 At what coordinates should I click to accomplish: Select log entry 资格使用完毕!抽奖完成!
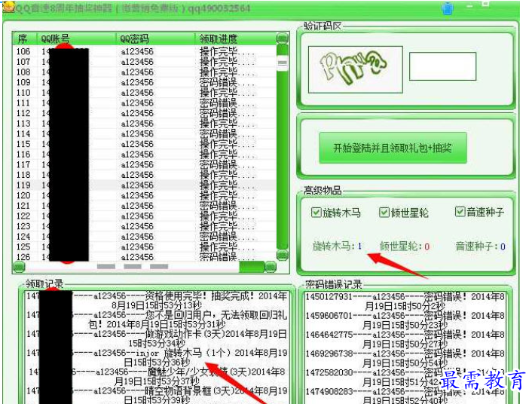[157, 301]
